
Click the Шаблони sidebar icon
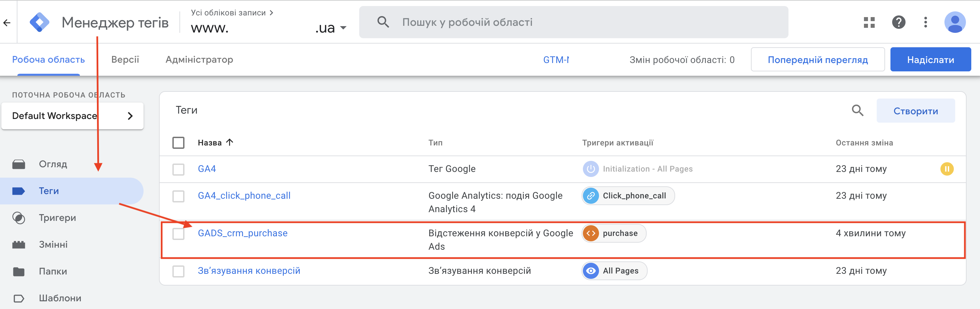(19, 298)
